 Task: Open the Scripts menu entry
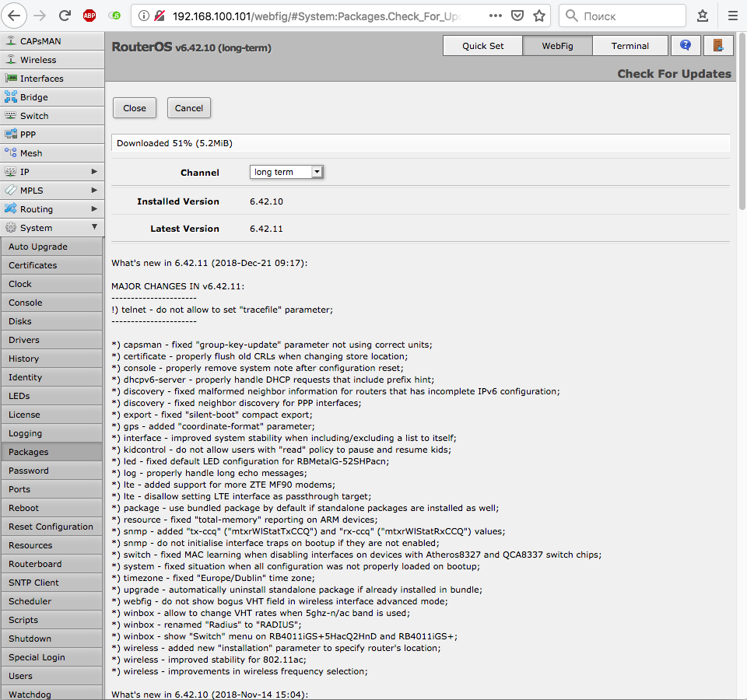[x=51, y=620]
